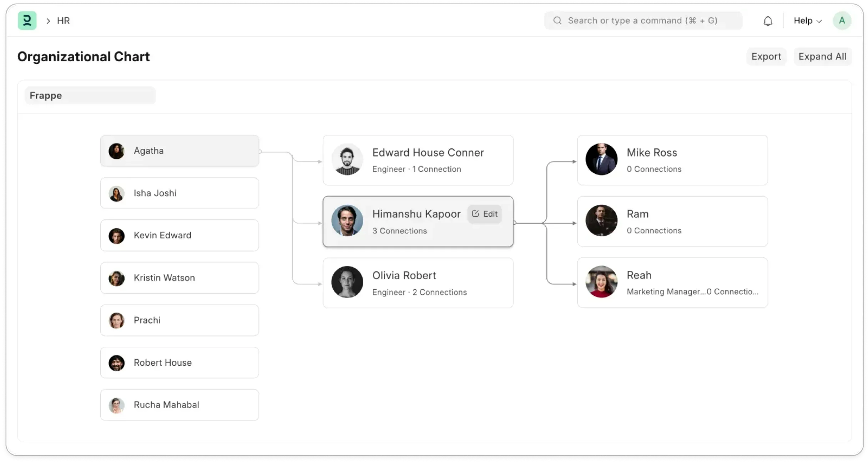Open the notifications bell
The height and width of the screenshot is (462, 868).
[768, 21]
